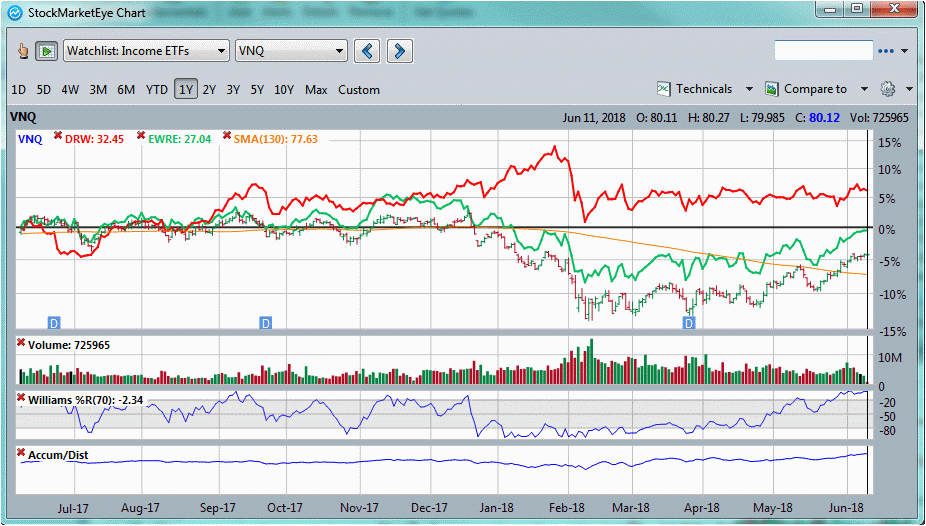The width and height of the screenshot is (926, 526).
Task: Open the Watchlist: Income ETFs dropdown
Action: click(x=146, y=51)
